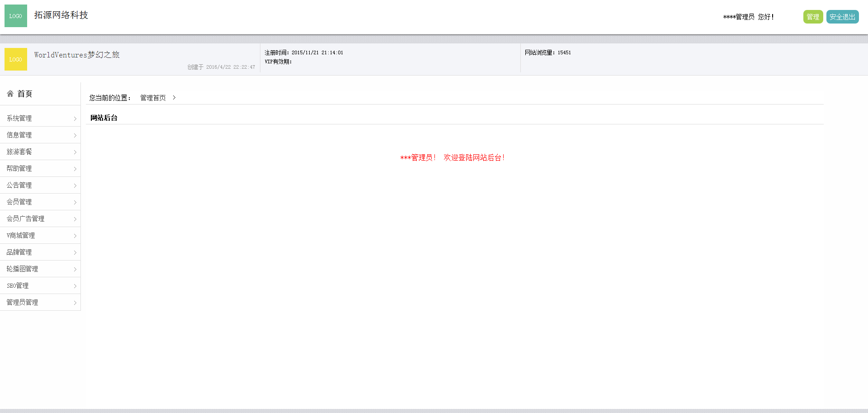Click the 注册时间 2015/11/21 text
The width and height of the screenshot is (868, 413).
[x=304, y=52]
